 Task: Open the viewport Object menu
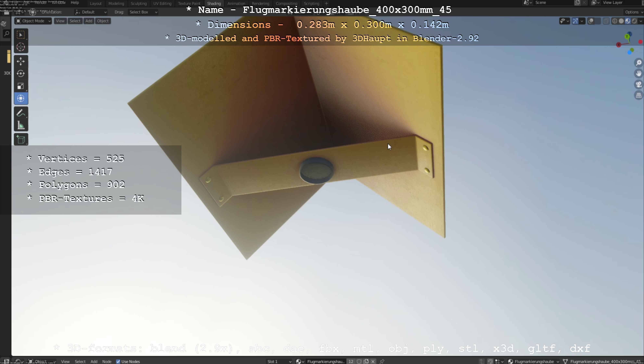(x=103, y=21)
